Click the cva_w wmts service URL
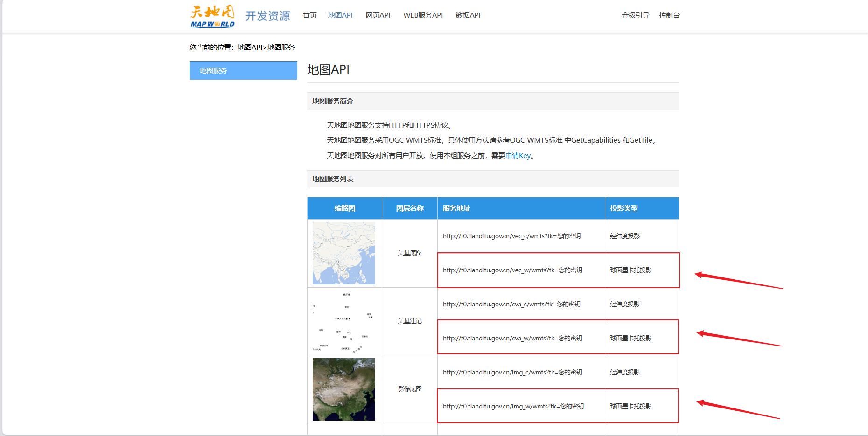 (x=512, y=338)
